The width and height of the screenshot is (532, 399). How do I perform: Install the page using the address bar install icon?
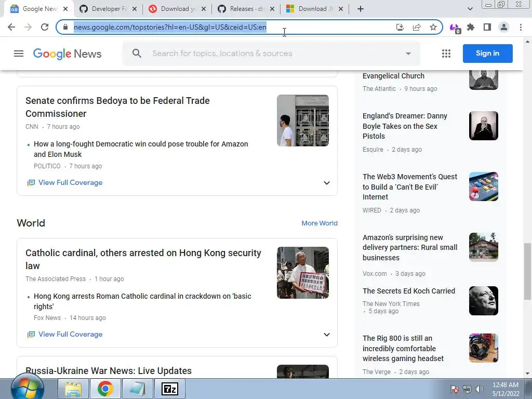pyautogui.click(x=400, y=27)
